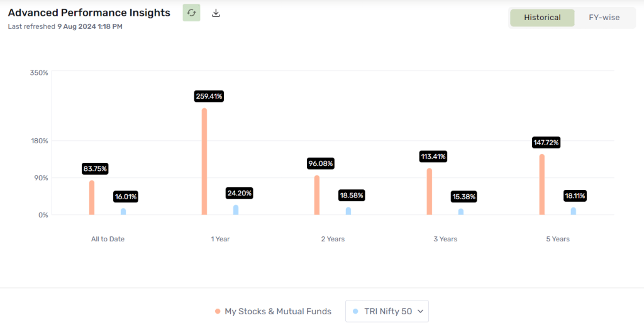Switch to the FY-wise view
Image resolution: width=644 pixels, height=330 pixels.
click(604, 18)
